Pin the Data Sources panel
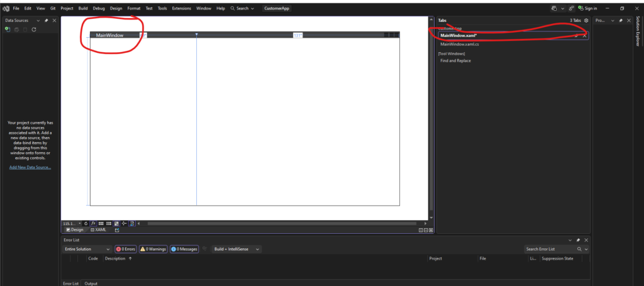 tap(47, 21)
